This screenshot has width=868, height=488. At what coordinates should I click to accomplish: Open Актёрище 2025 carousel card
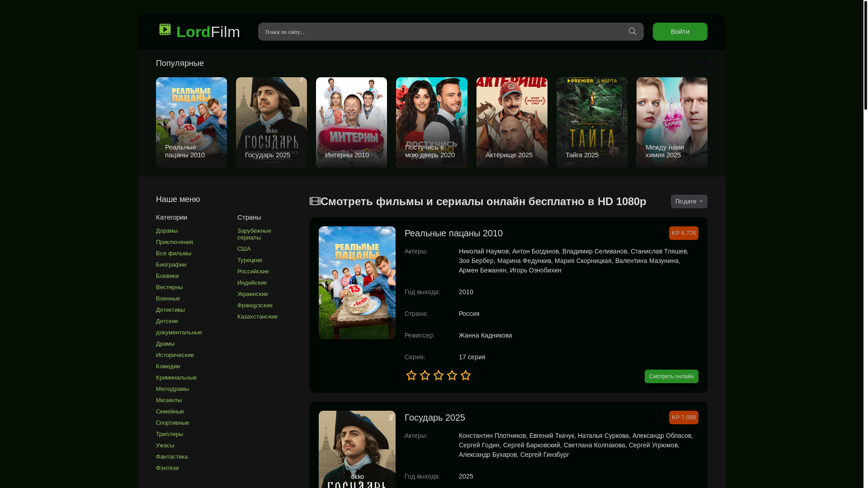click(512, 122)
